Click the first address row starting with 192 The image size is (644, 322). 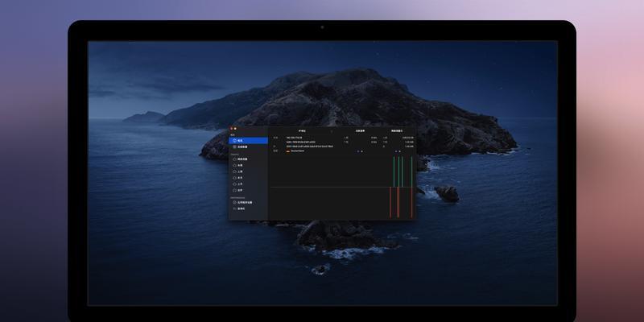(294, 138)
